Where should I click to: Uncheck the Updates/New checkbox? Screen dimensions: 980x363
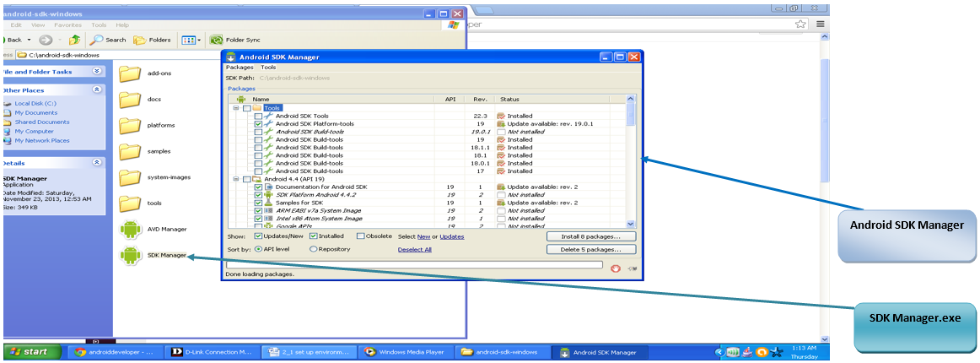pyautogui.click(x=258, y=236)
